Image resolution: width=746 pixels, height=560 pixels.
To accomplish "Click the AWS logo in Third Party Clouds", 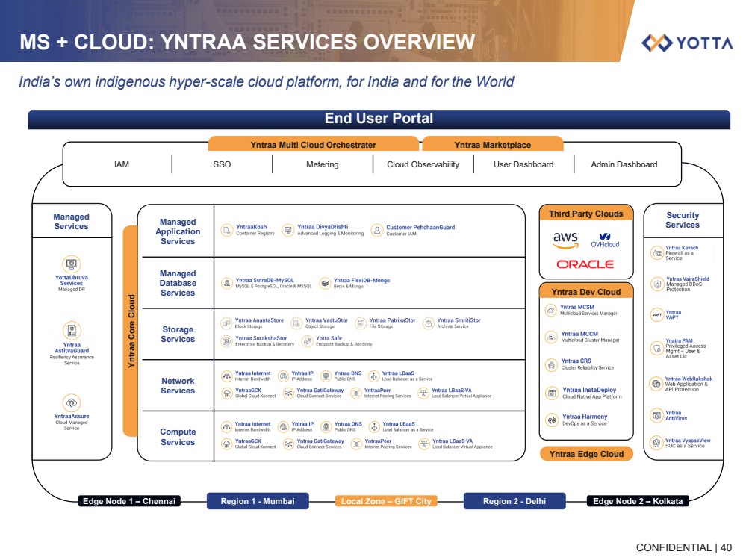I will click(x=566, y=240).
